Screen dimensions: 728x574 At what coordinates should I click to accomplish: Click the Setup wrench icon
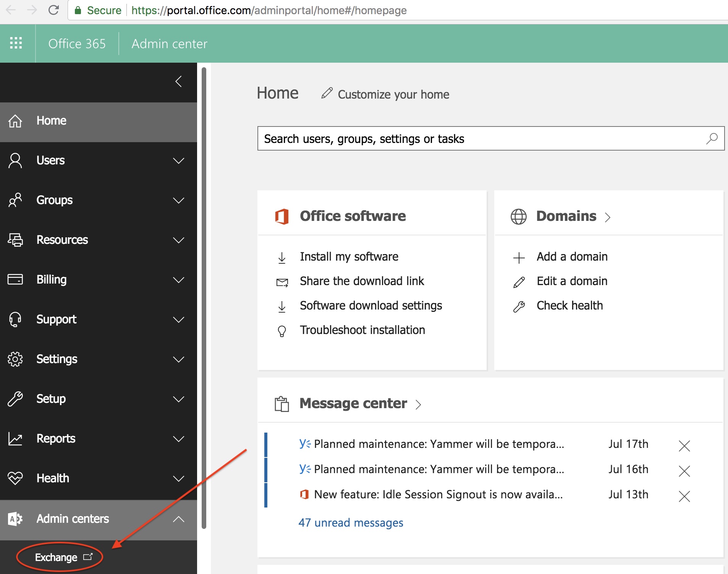[x=15, y=399]
